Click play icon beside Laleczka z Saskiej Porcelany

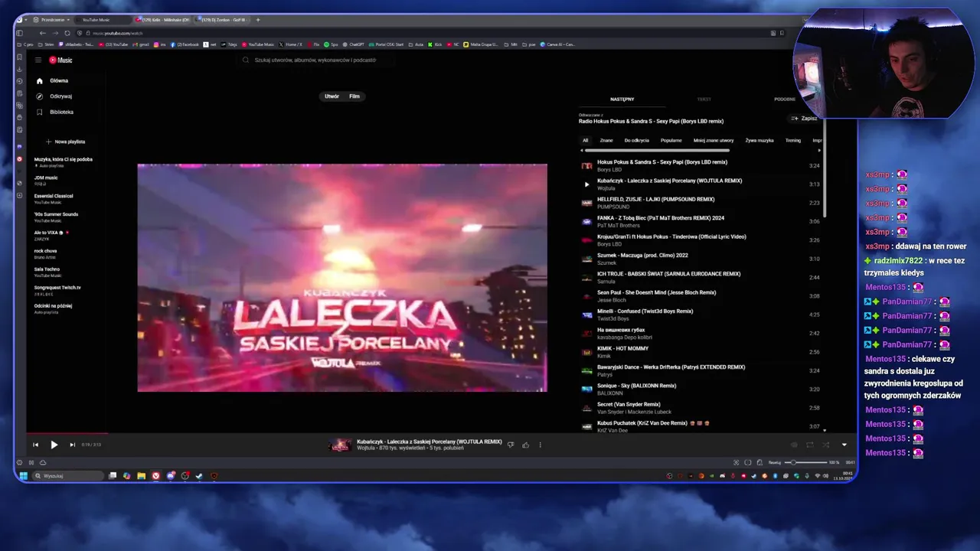coord(586,184)
